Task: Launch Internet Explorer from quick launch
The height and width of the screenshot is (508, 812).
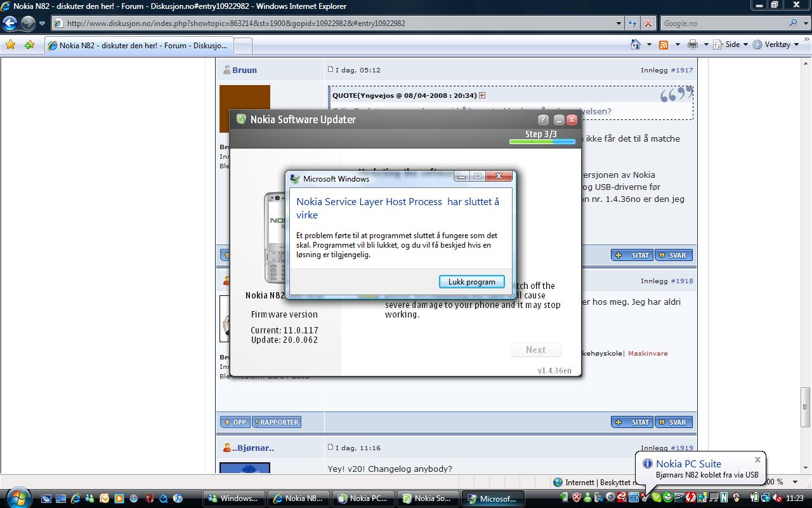Action: point(75,498)
